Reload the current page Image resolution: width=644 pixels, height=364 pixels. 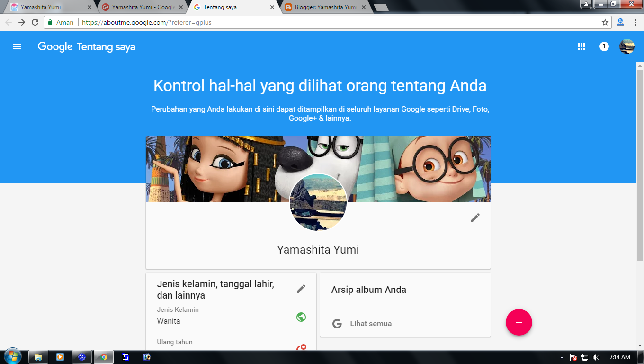35,22
